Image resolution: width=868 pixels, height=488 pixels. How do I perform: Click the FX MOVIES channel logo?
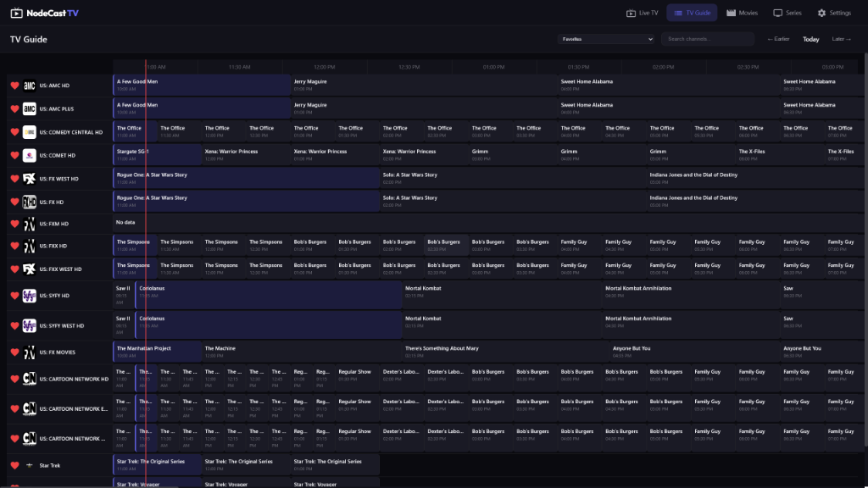tap(30, 352)
